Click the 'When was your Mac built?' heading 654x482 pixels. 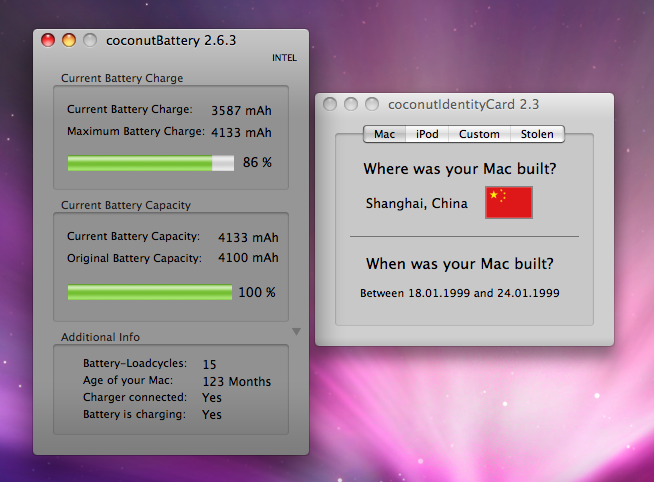[460, 264]
